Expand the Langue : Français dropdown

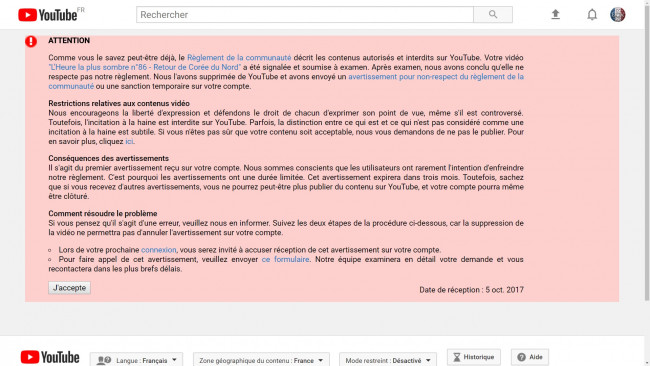(x=137, y=360)
